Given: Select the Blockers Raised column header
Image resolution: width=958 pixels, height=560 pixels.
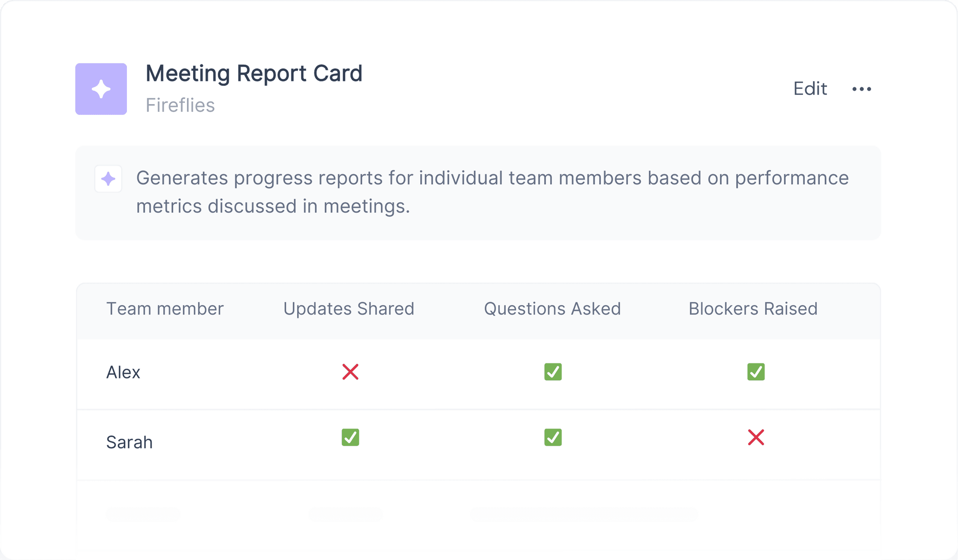Looking at the screenshot, I should [x=753, y=308].
